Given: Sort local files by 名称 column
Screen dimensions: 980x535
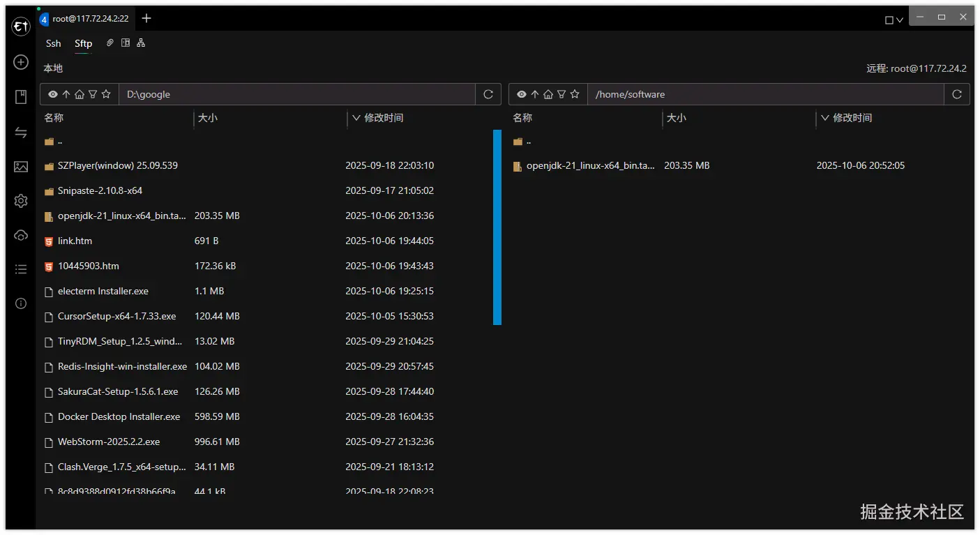Looking at the screenshot, I should (54, 118).
